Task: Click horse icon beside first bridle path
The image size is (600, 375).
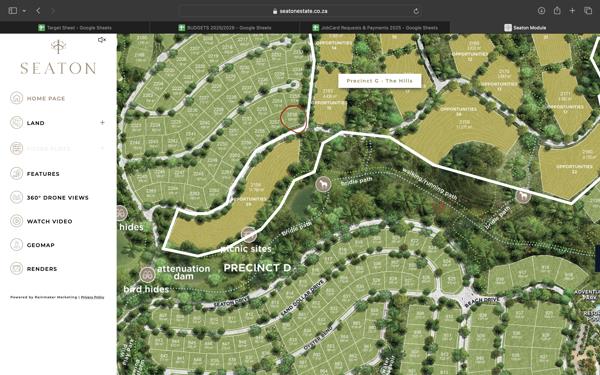Action: (323, 184)
